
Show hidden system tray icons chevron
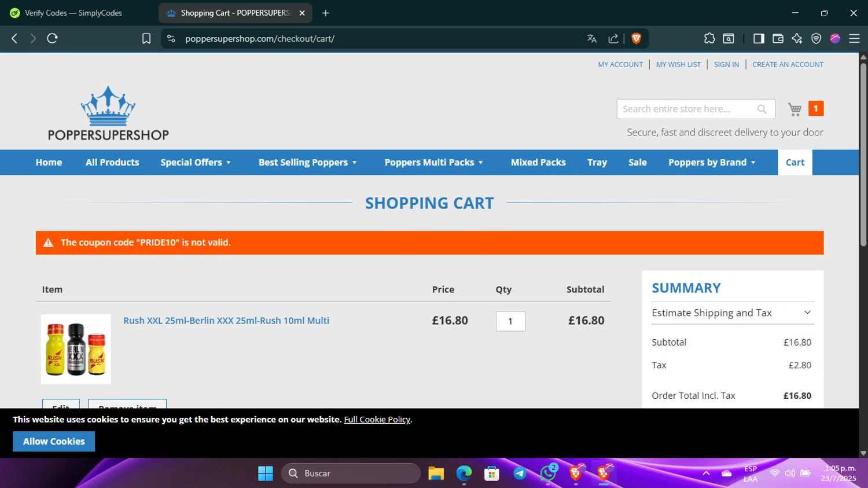[706, 473]
